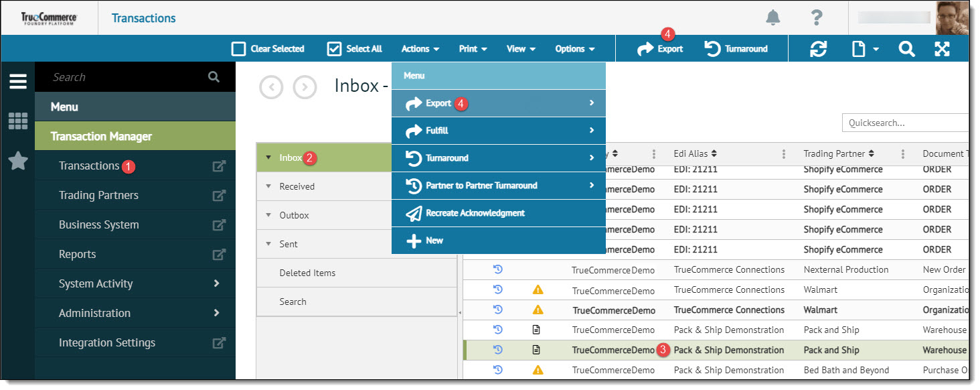The height and width of the screenshot is (390, 980).
Task: Click the Quicksearch field
Action: point(906,123)
